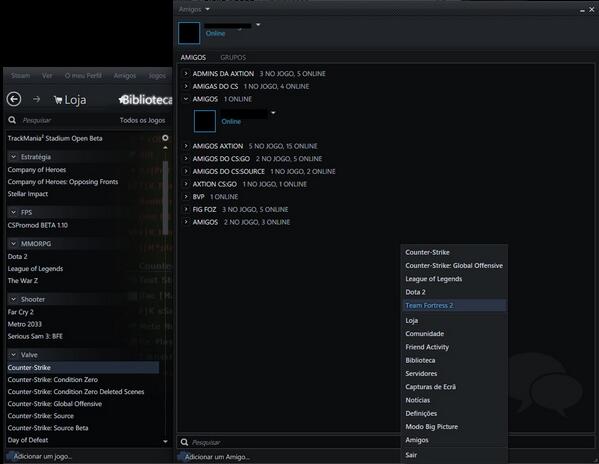
Task: Open the Ver menu
Action: click(x=47, y=75)
